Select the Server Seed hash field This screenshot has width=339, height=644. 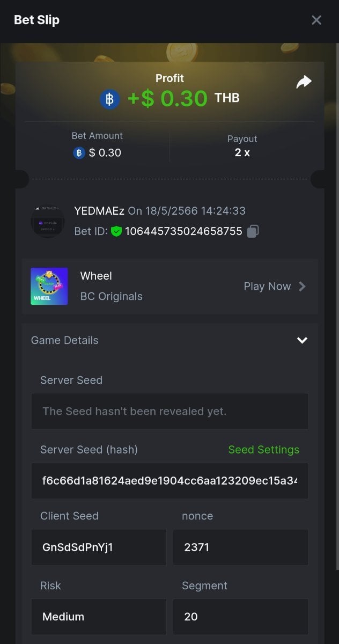[169, 480]
